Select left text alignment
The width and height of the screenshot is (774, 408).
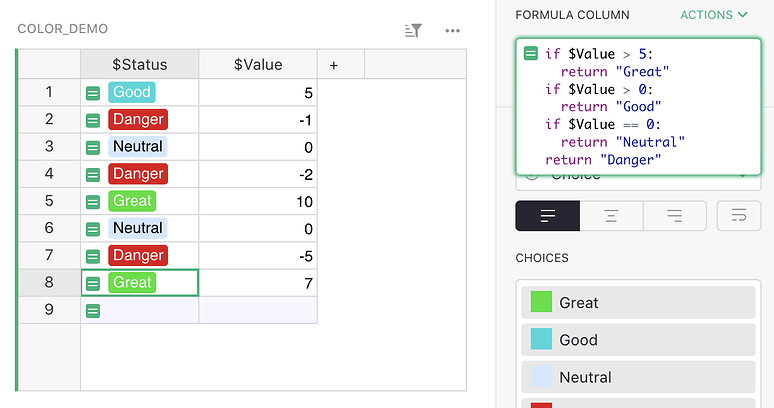pyautogui.click(x=547, y=216)
